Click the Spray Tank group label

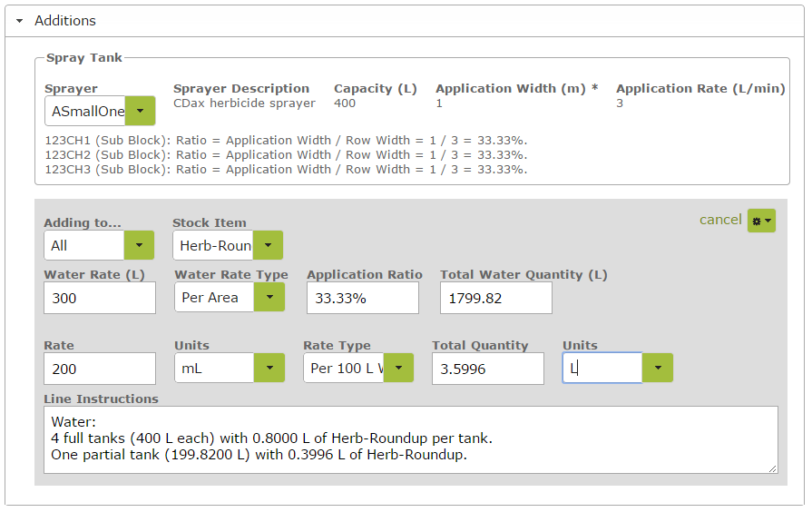click(x=83, y=57)
